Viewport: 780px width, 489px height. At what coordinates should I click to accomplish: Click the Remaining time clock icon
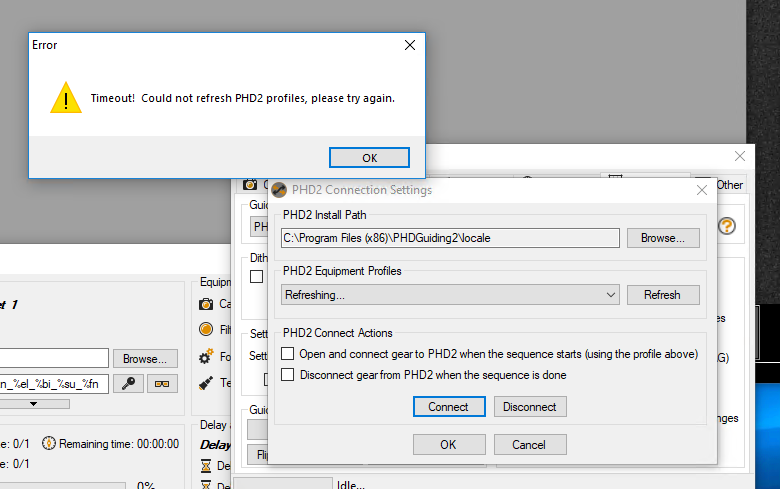(49, 443)
